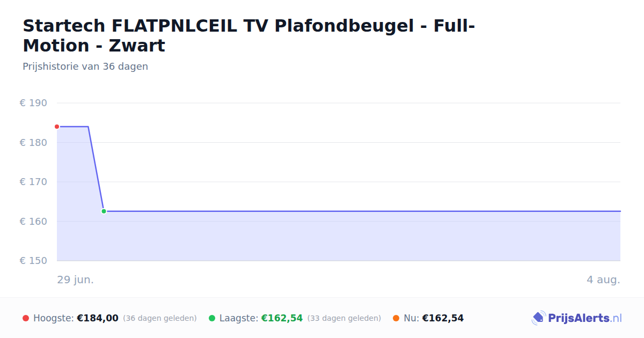The width and height of the screenshot is (644, 338).
Task: Click the green Laagste legend dot
Action: tap(212, 318)
